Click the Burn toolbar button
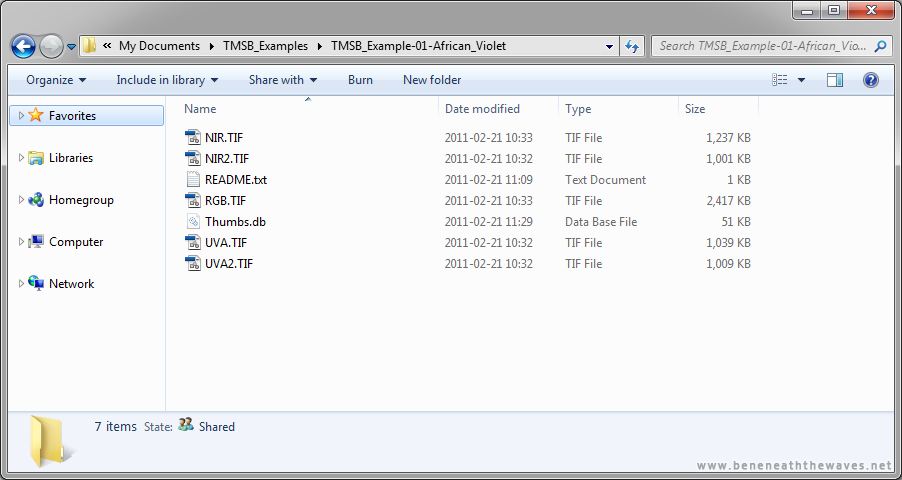Viewport: 902px width, 480px height. coord(360,80)
